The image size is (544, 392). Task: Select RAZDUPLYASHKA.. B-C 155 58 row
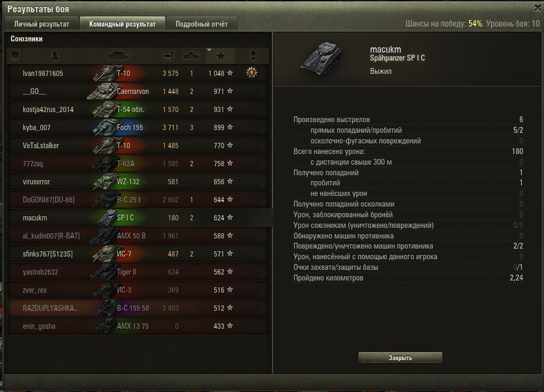tap(138, 308)
